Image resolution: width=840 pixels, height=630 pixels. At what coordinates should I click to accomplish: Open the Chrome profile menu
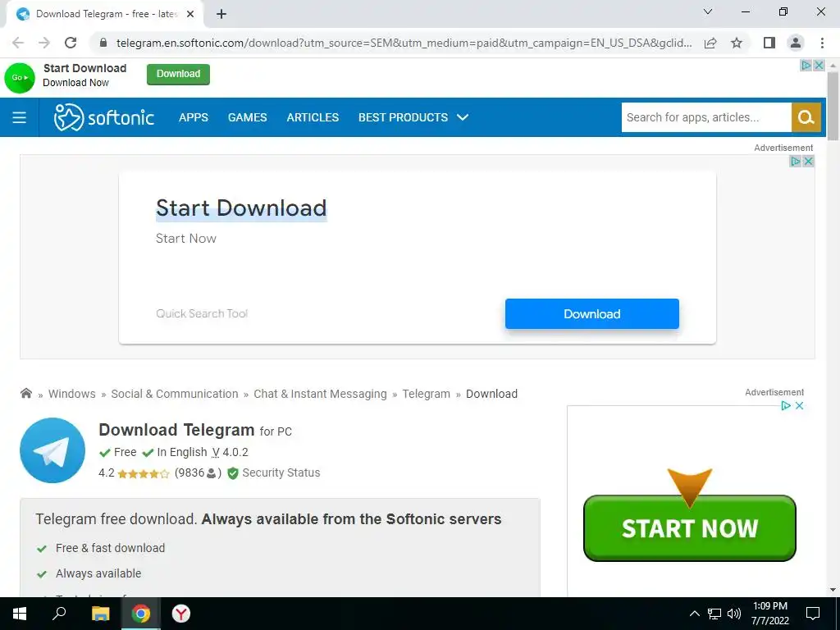click(796, 43)
